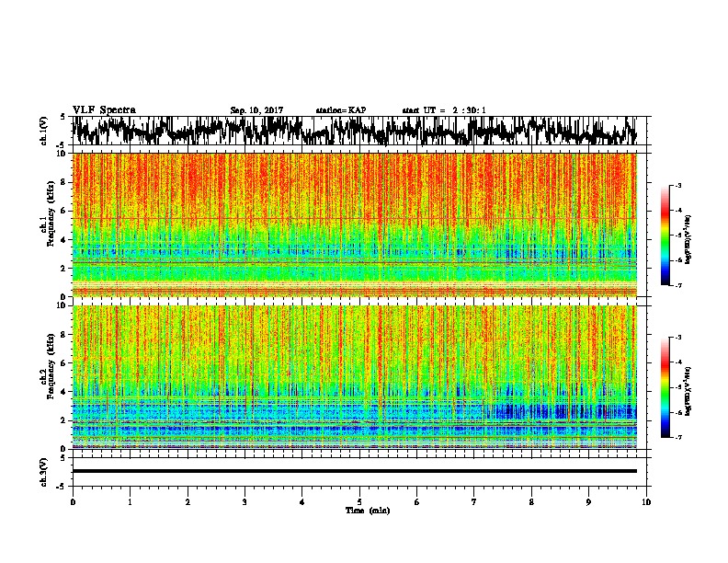Click the ch.1 spectrogram color scale bar

(665, 236)
